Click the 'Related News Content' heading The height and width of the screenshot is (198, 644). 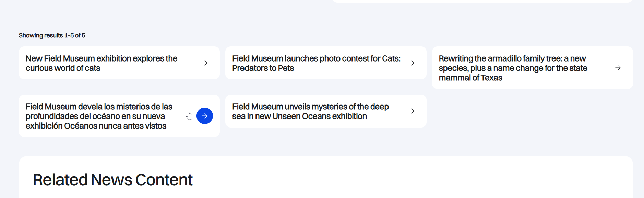point(112,180)
